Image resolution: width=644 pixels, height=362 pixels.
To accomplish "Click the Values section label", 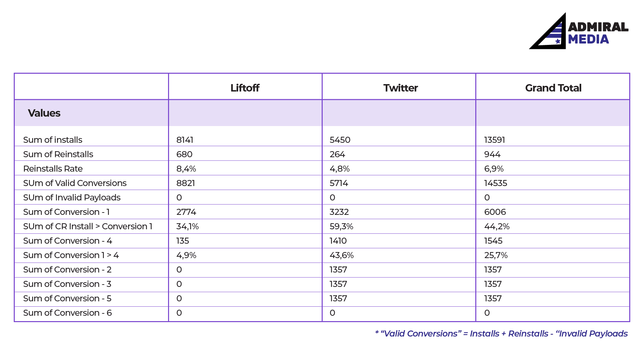I will tap(44, 113).
